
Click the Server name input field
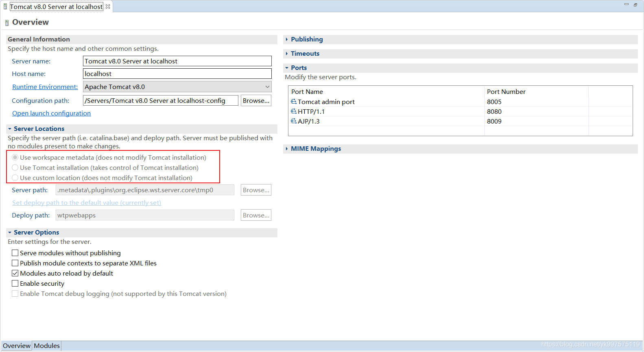click(x=177, y=61)
